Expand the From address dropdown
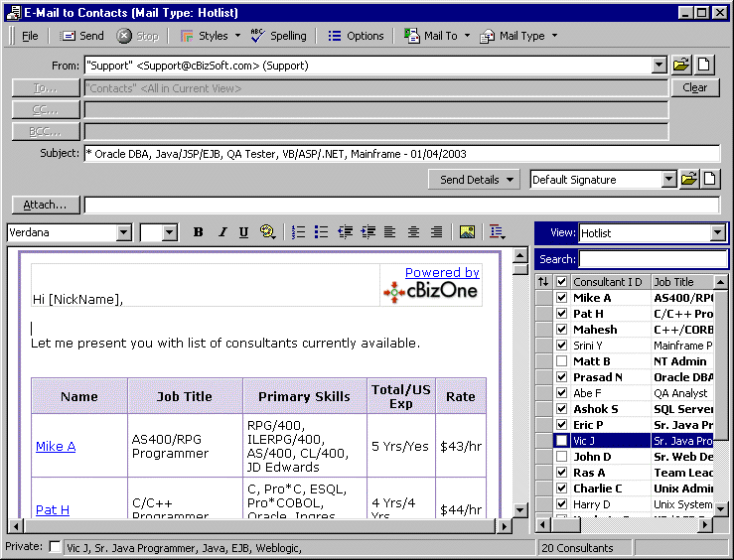The height and width of the screenshot is (560, 734). pos(660,65)
